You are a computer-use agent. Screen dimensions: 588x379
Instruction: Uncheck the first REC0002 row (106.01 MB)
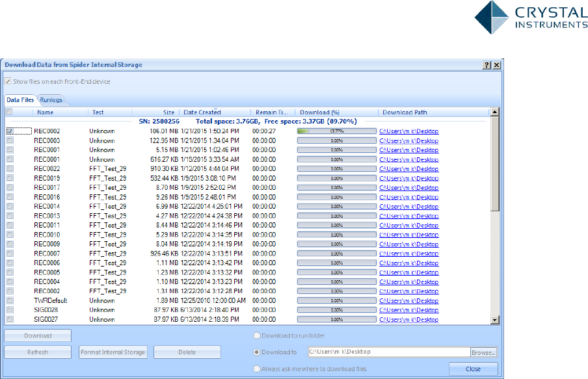[x=10, y=131]
